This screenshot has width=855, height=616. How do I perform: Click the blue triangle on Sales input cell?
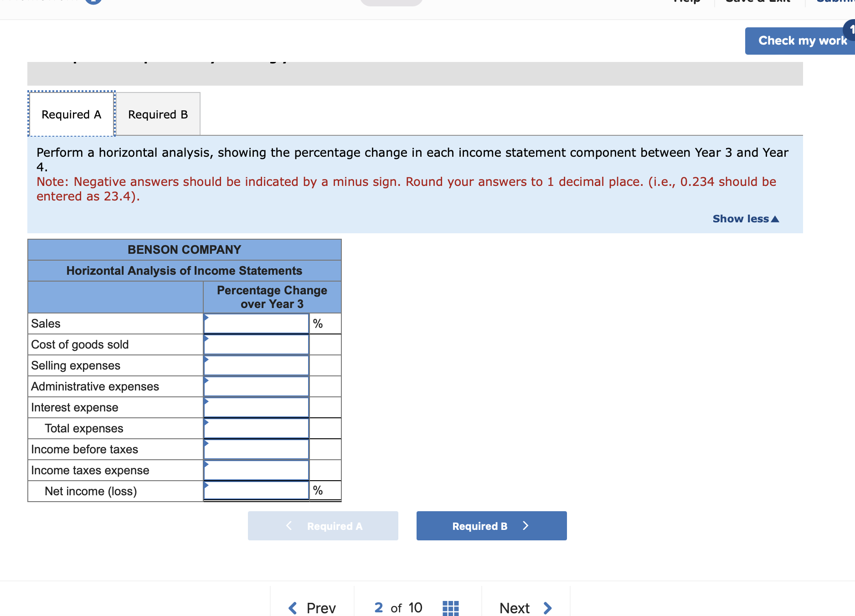click(x=206, y=317)
